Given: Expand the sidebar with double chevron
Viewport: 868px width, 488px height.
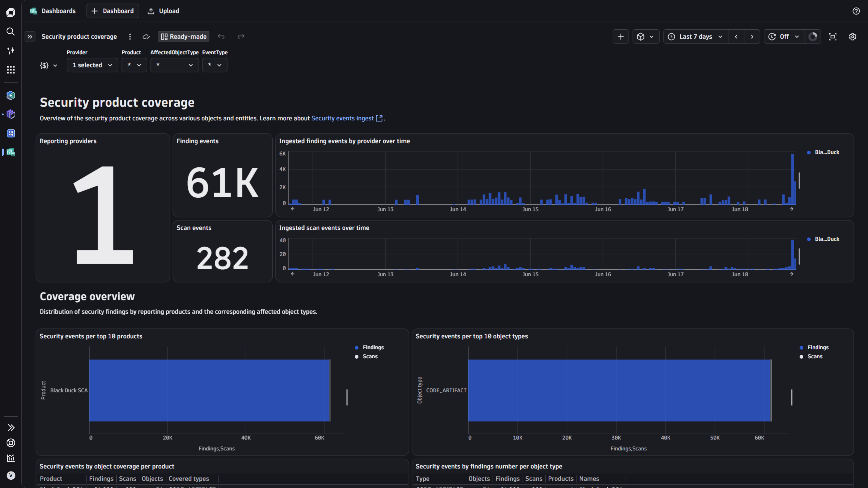Looking at the screenshot, I should pos(11,428).
